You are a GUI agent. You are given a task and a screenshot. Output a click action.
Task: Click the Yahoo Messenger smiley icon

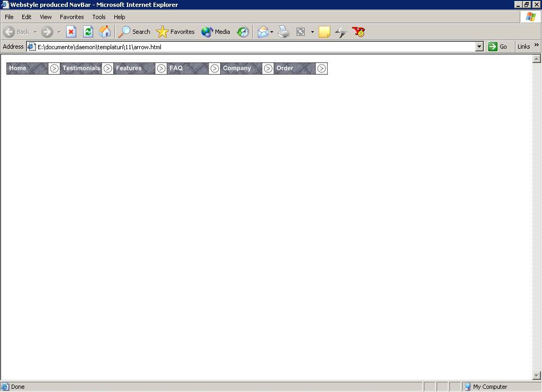pos(358,32)
